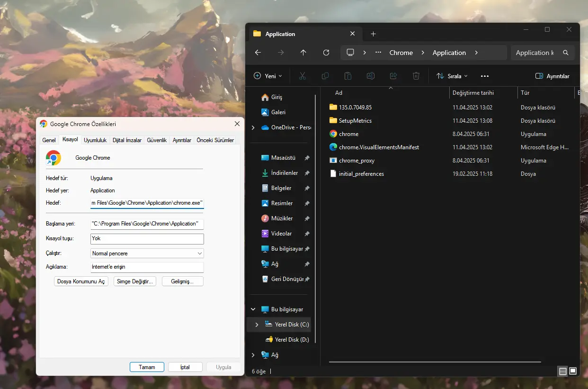Click the Paste clipboard icon
588x389 pixels.
[347, 76]
